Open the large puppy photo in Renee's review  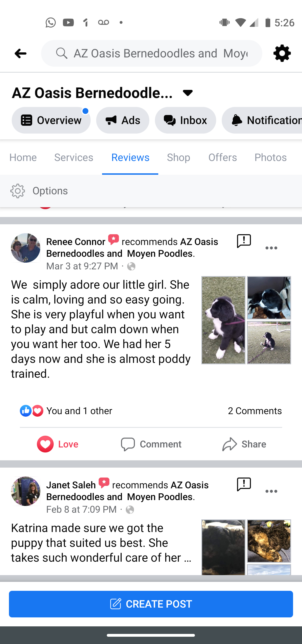pyautogui.click(x=223, y=320)
